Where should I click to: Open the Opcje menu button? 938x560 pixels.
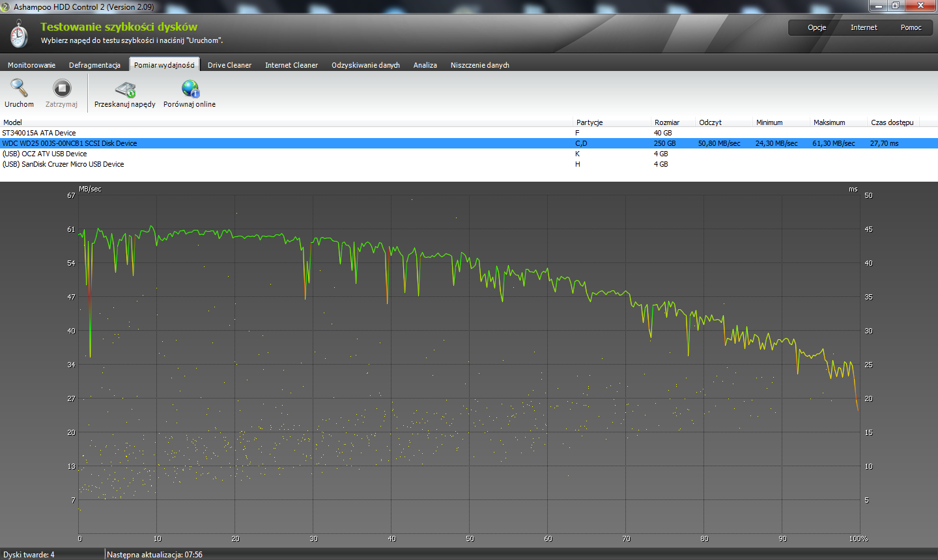tap(817, 27)
